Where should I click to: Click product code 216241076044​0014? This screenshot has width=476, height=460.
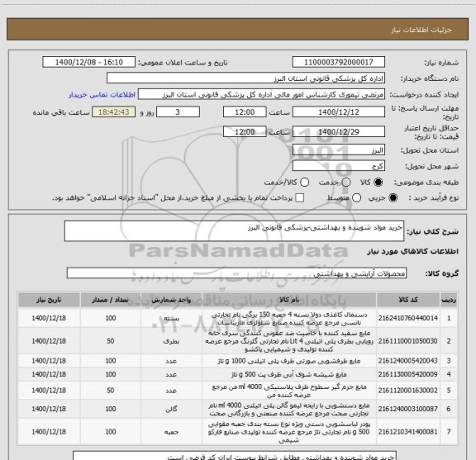[x=408, y=318]
